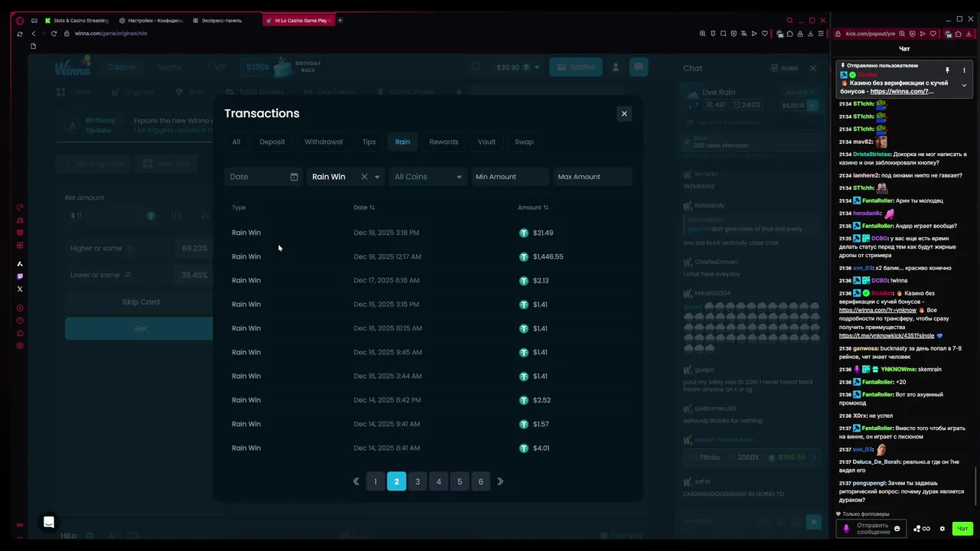Clear the Rain Win filter with X
980x551 pixels.
(364, 177)
